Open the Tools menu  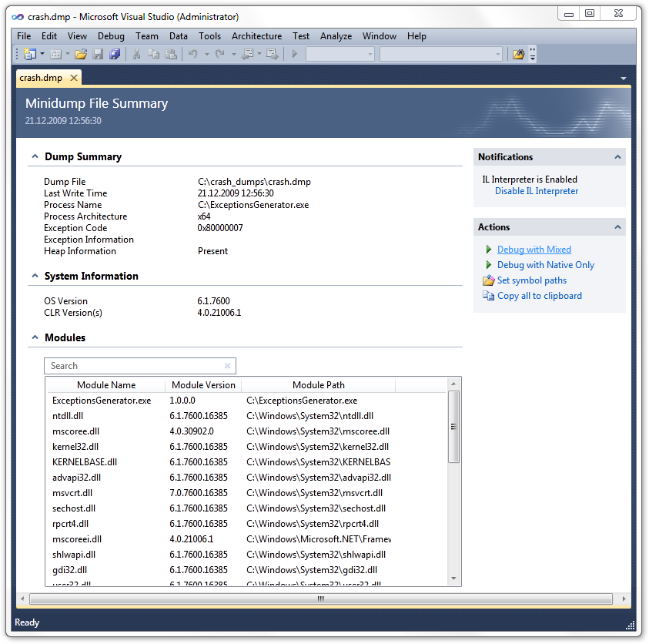[x=210, y=36]
